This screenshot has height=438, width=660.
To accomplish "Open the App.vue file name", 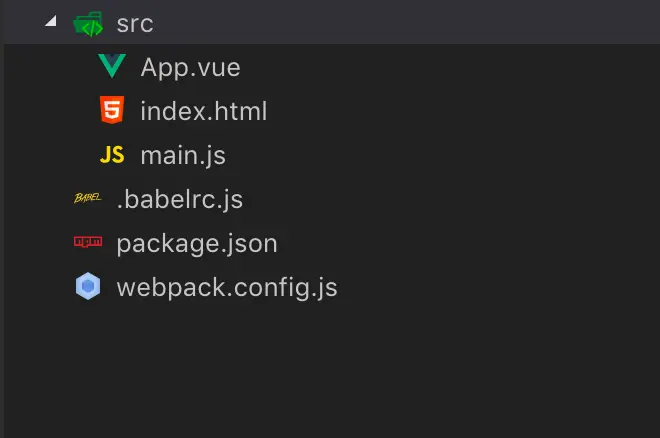I will click(x=190, y=68).
